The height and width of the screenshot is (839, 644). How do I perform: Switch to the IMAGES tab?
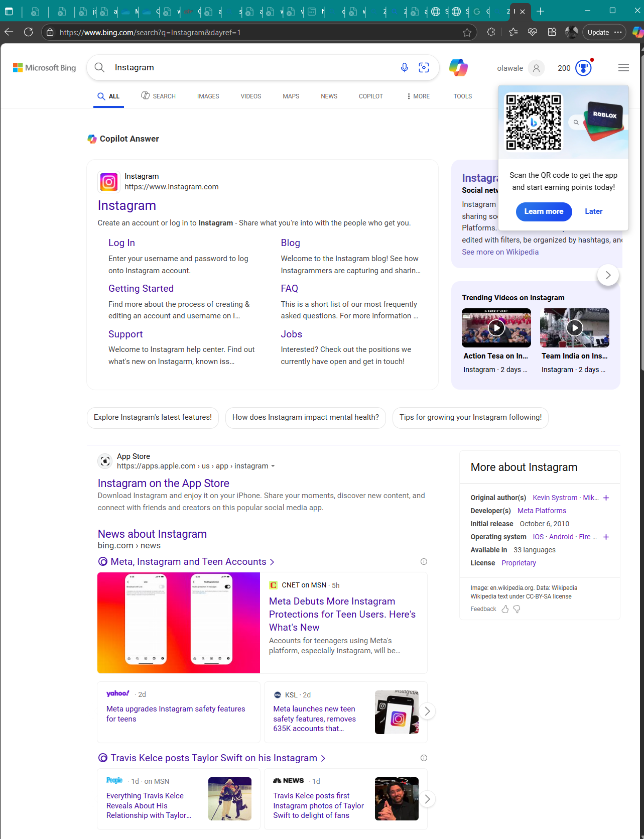(x=208, y=96)
